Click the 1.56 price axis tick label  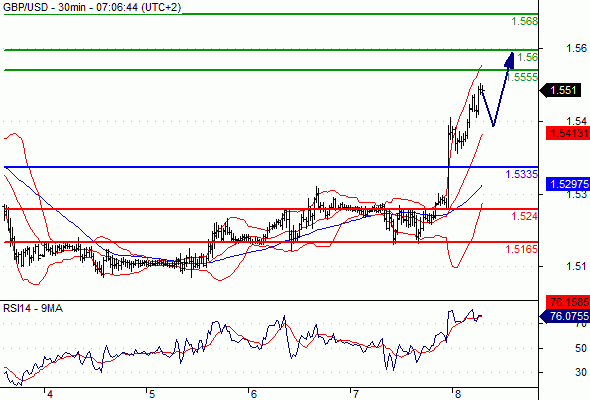pyautogui.click(x=576, y=48)
